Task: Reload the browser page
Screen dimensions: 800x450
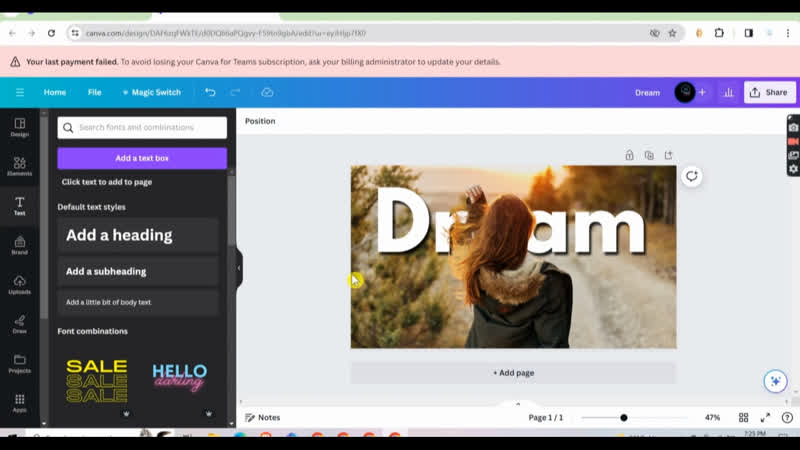Action: [x=51, y=33]
